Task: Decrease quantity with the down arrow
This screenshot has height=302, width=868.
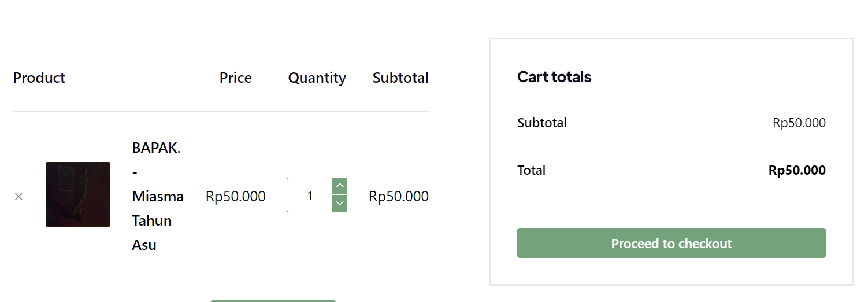Action: [340, 204]
